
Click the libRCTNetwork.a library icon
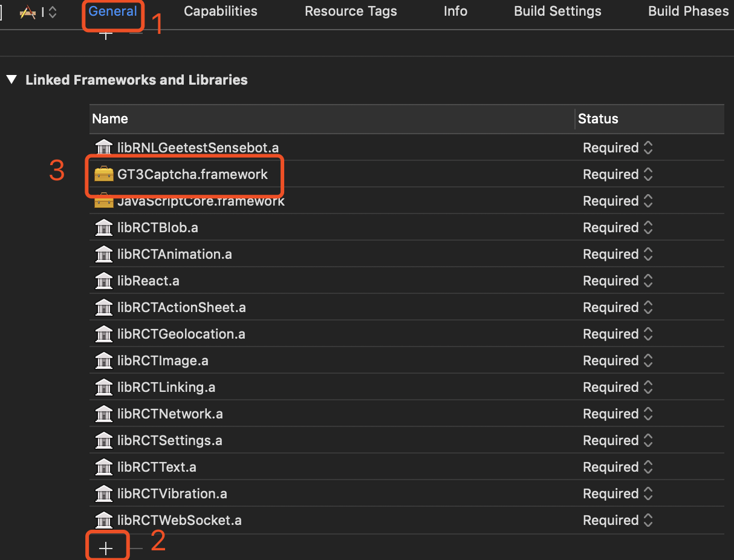104,414
